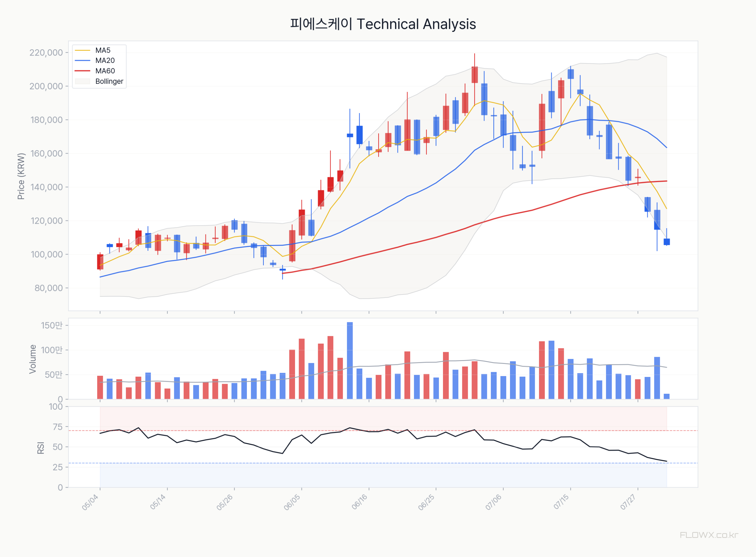This screenshot has height=557, width=756.
Task: Click the "100,000" price axis label
Action: (47, 254)
